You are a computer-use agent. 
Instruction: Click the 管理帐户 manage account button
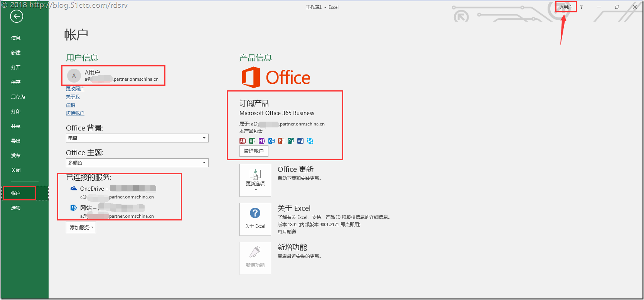pyautogui.click(x=254, y=151)
